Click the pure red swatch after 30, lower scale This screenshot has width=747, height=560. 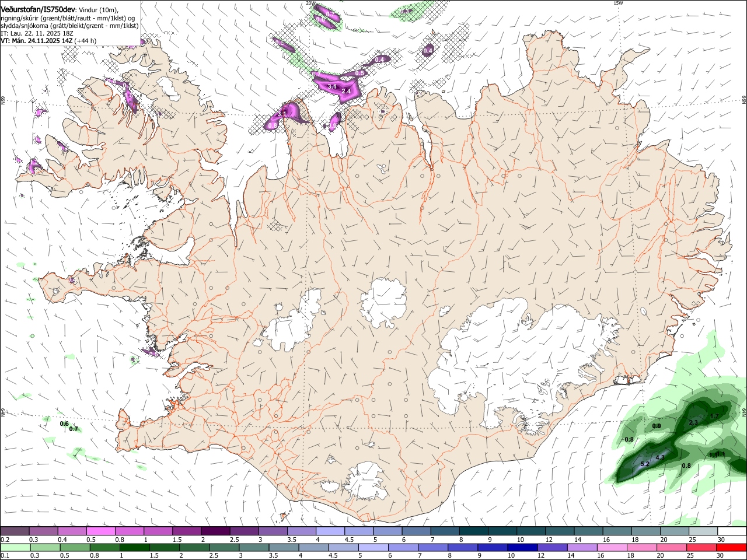(x=731, y=548)
